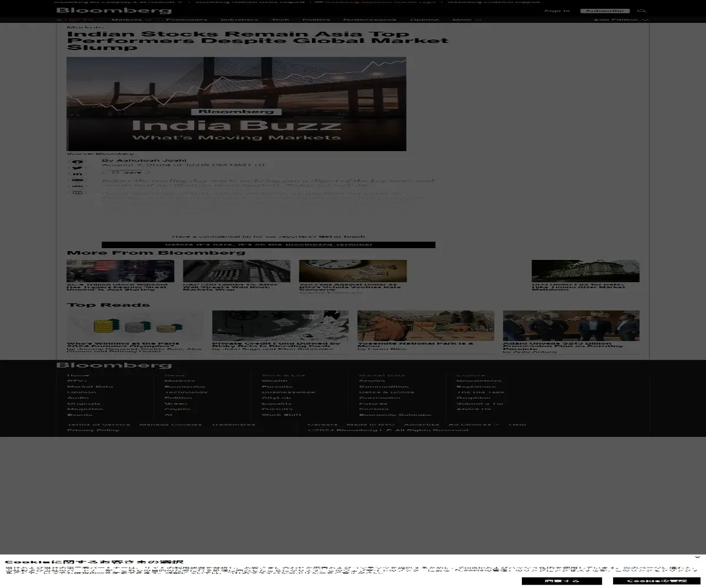The width and height of the screenshot is (706, 588).
Task: Click the India Buzz article hero image
Action: (237, 104)
